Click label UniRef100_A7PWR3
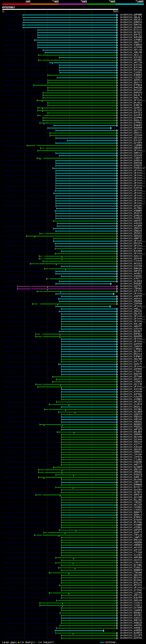Image resolution: width=146 pixels, height=644 pixels. [x=131, y=40]
